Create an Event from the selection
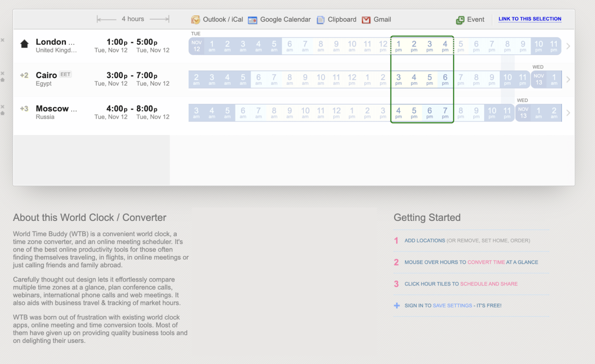 coord(470,20)
